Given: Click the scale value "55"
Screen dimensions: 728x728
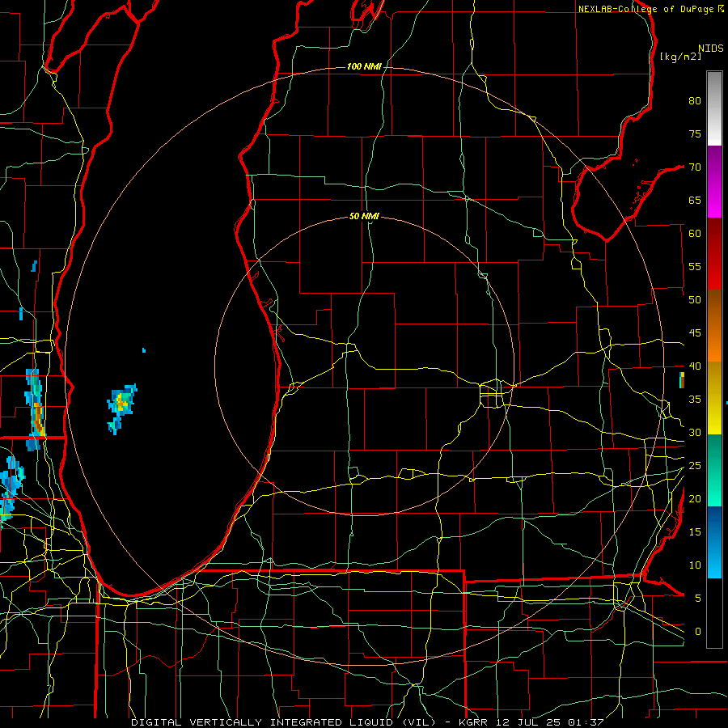Looking at the screenshot, I should [x=695, y=267].
